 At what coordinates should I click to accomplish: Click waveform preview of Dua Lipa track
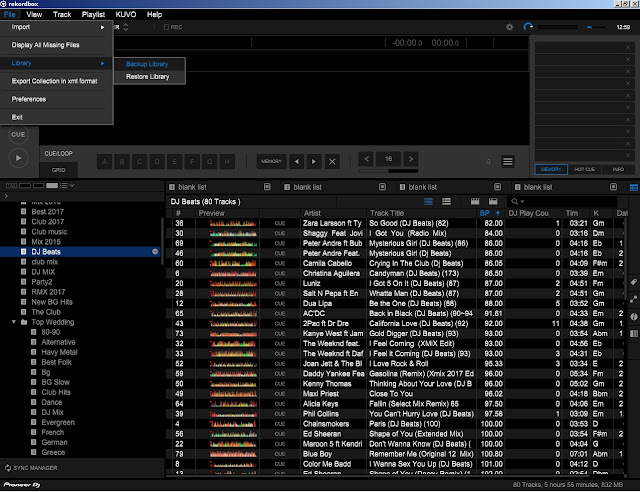click(x=233, y=304)
